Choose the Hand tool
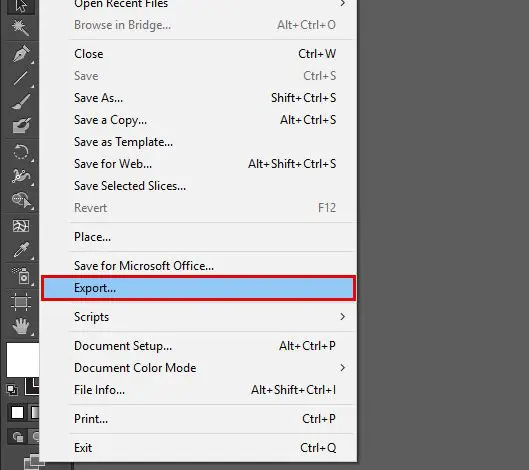This screenshot has width=529, height=470. (x=21, y=326)
